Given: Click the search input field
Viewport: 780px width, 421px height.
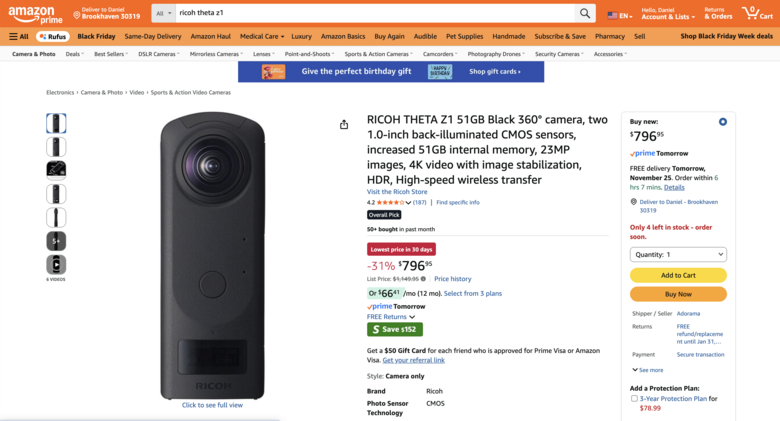Looking at the screenshot, I should click(375, 13).
